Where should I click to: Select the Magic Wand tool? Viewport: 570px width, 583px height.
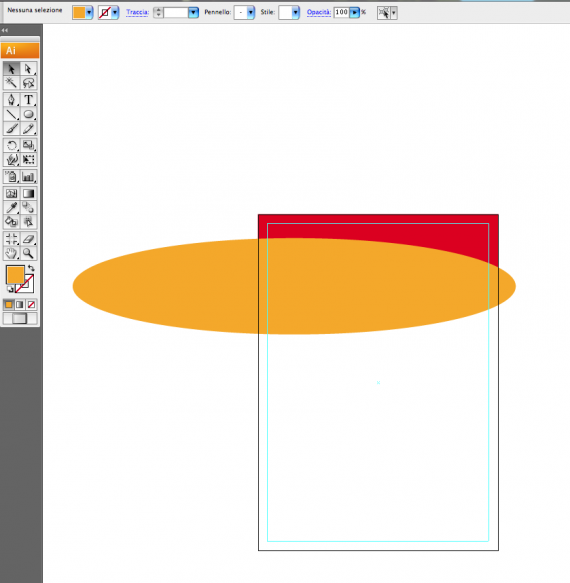[12, 83]
